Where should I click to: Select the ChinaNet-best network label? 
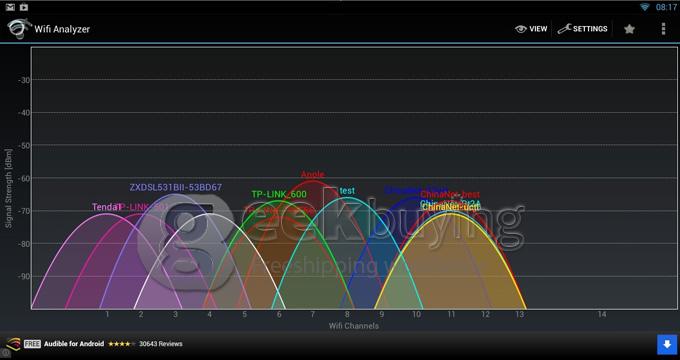click(450, 195)
